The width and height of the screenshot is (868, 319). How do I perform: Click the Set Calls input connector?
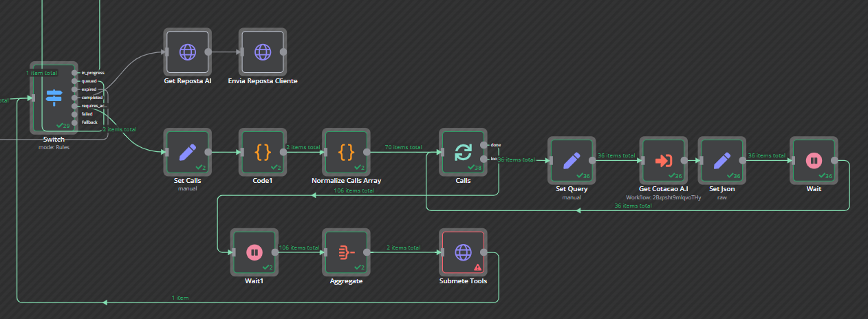[x=166, y=152]
